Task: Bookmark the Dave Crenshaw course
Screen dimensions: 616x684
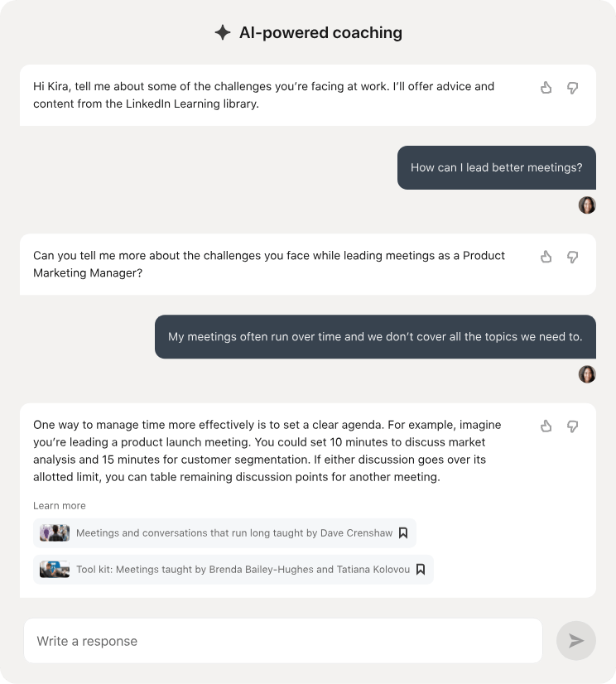Action: [x=403, y=532]
